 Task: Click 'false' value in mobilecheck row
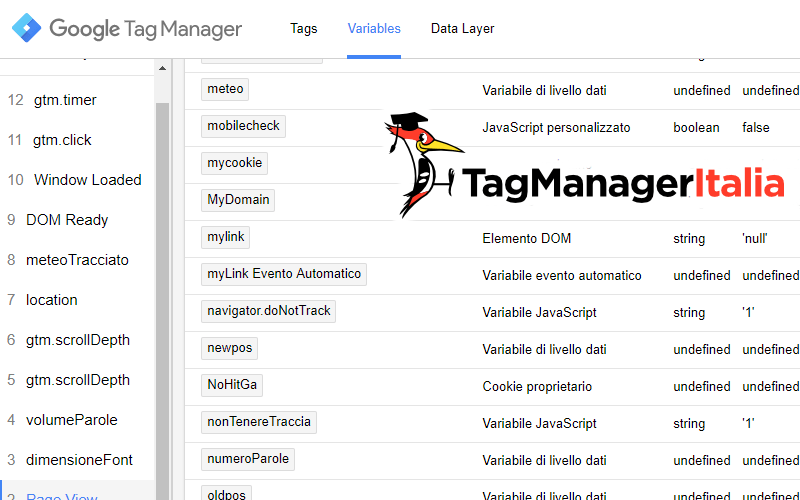[756, 128]
